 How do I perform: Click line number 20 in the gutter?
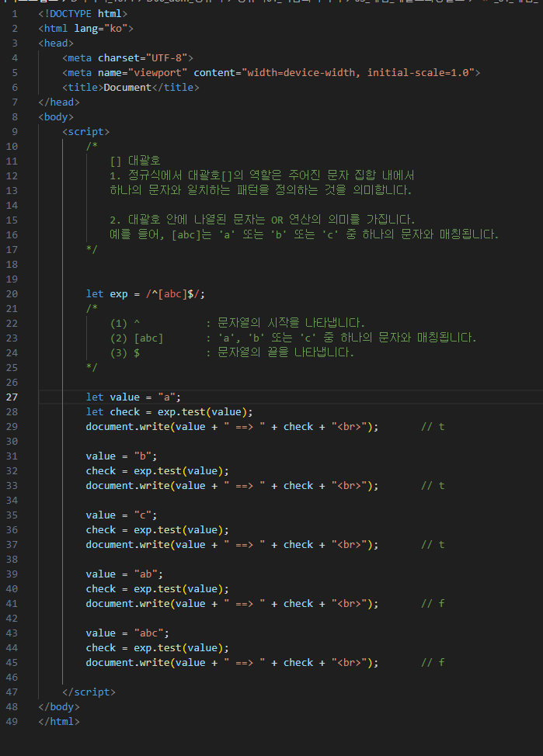[12, 294]
